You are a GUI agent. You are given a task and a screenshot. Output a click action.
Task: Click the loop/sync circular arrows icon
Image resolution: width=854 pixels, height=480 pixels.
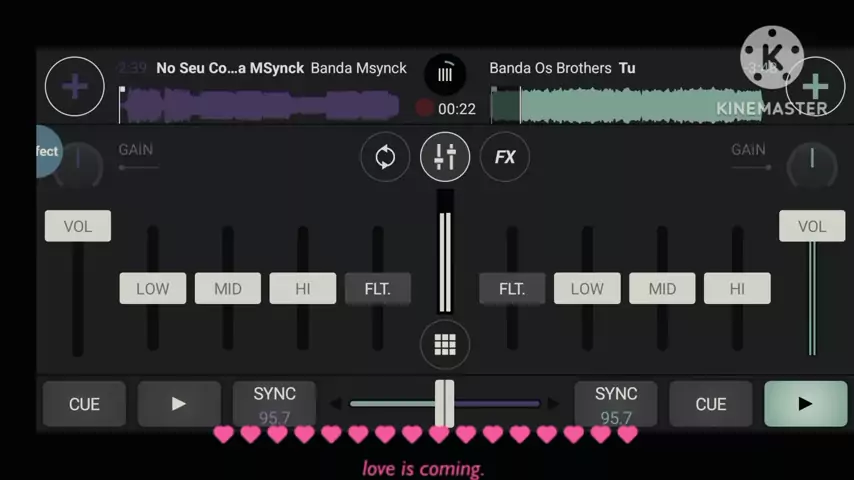385,157
